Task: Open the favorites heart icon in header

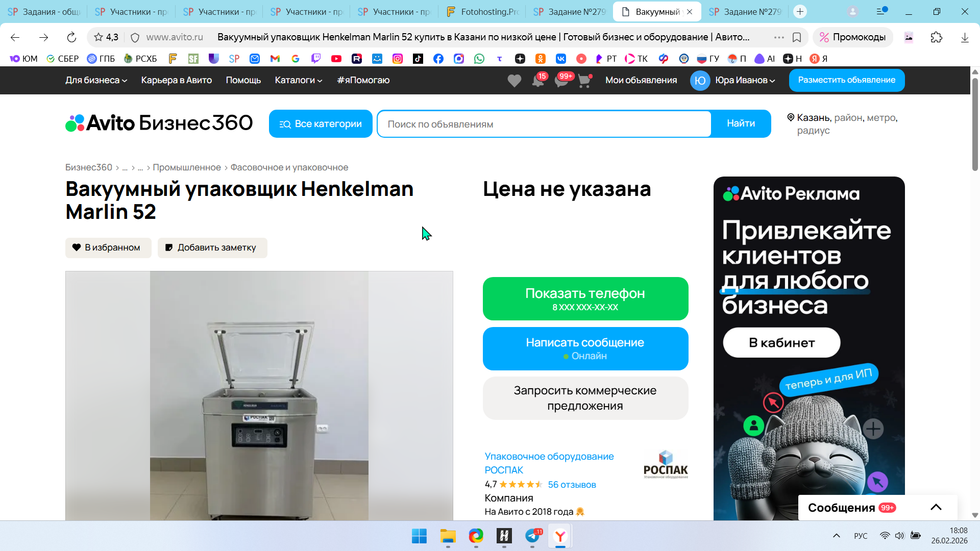Action: pos(514,81)
